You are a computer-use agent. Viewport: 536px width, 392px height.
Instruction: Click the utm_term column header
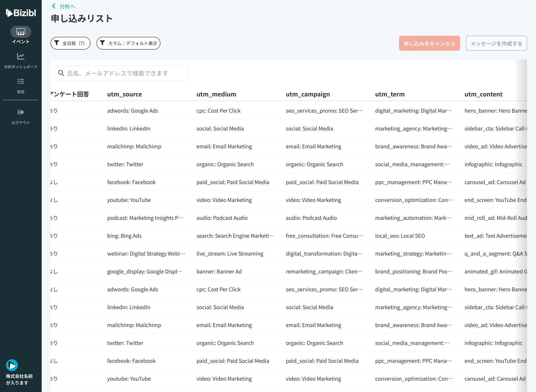point(390,94)
